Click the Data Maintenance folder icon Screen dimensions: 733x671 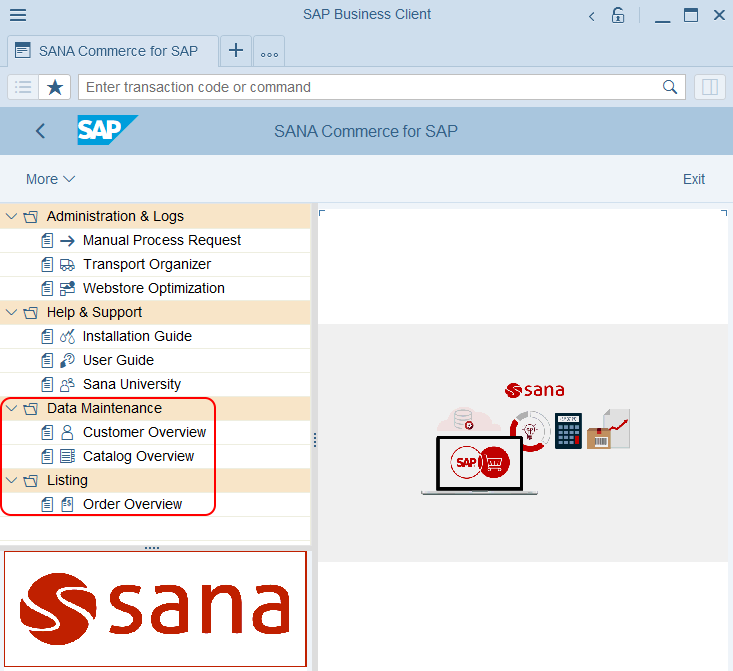click(31, 409)
